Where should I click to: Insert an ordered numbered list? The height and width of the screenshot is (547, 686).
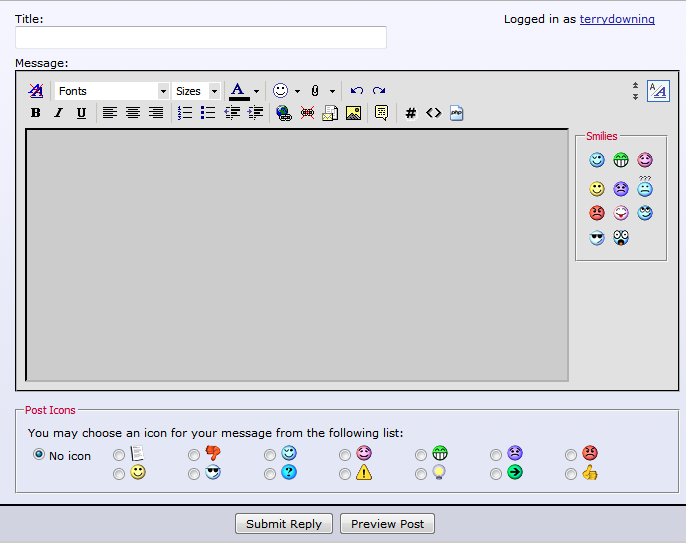tap(185, 113)
